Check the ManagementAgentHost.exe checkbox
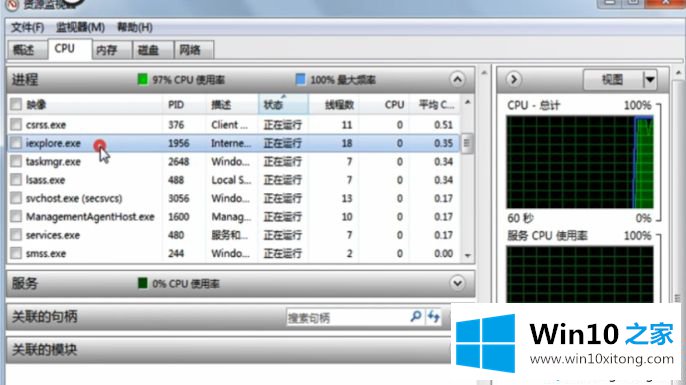The image size is (686, 385). click(x=16, y=217)
